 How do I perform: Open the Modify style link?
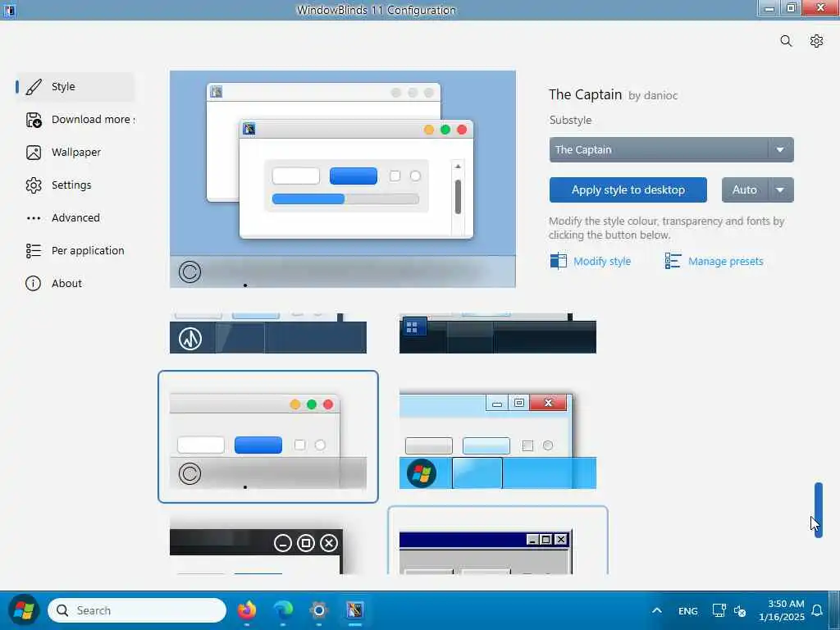coord(602,262)
